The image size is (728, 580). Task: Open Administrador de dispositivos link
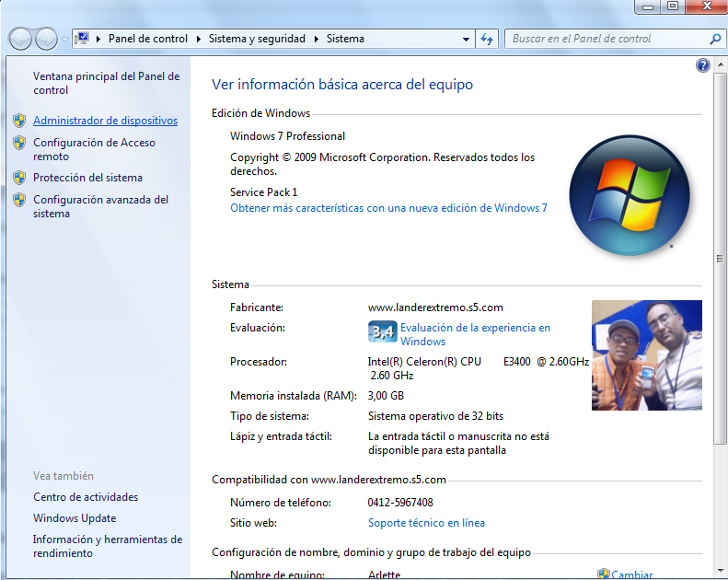pyautogui.click(x=106, y=121)
